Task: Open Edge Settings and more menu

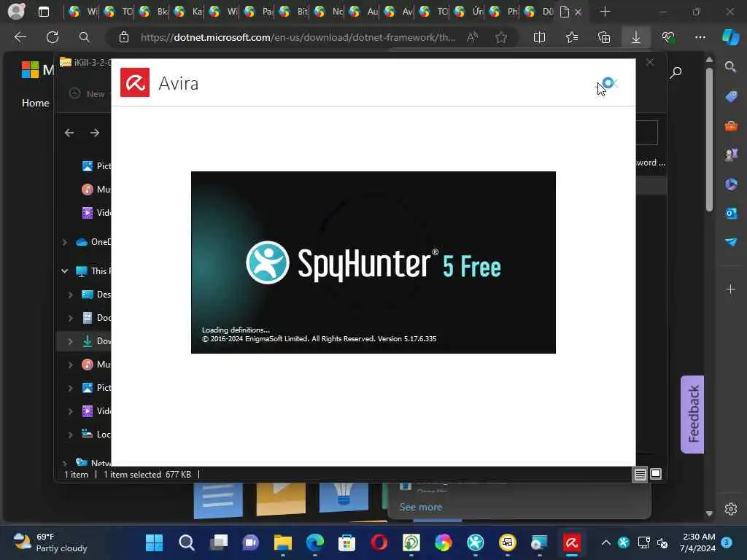Action: tap(700, 37)
